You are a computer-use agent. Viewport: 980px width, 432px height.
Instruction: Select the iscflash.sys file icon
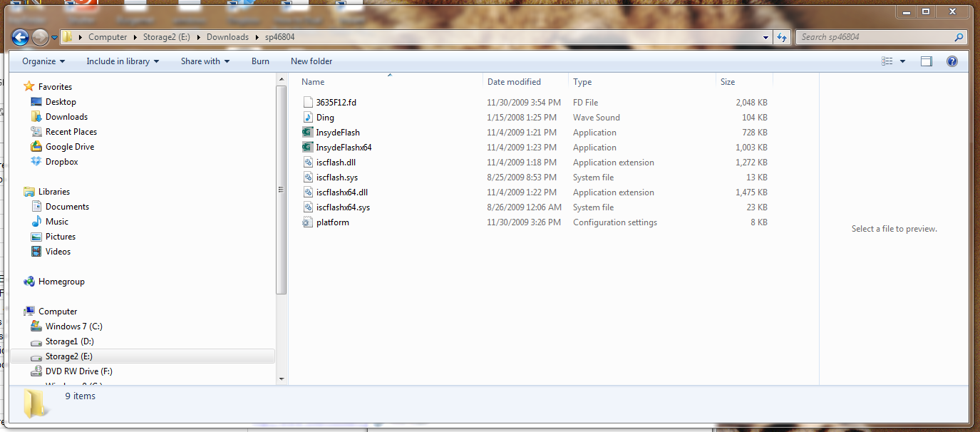click(308, 178)
